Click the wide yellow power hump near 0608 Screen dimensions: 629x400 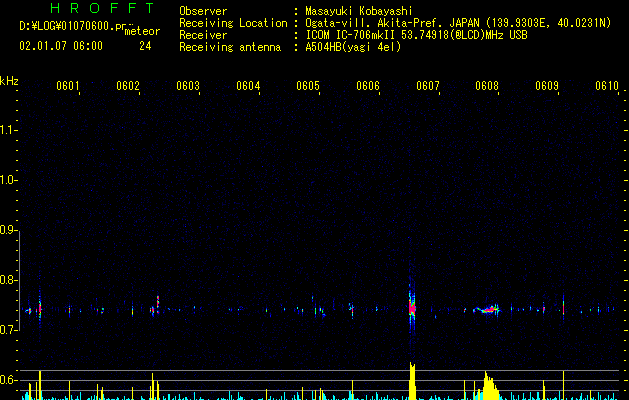490,386
